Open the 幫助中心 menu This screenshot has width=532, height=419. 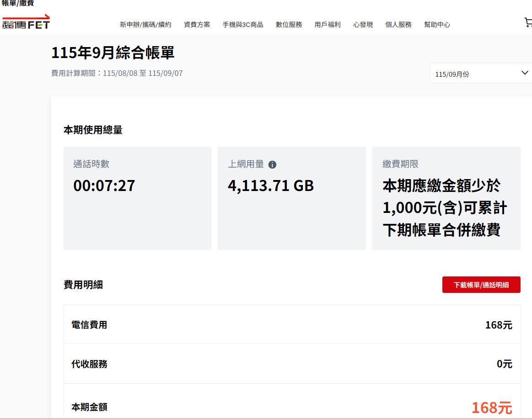coord(437,25)
